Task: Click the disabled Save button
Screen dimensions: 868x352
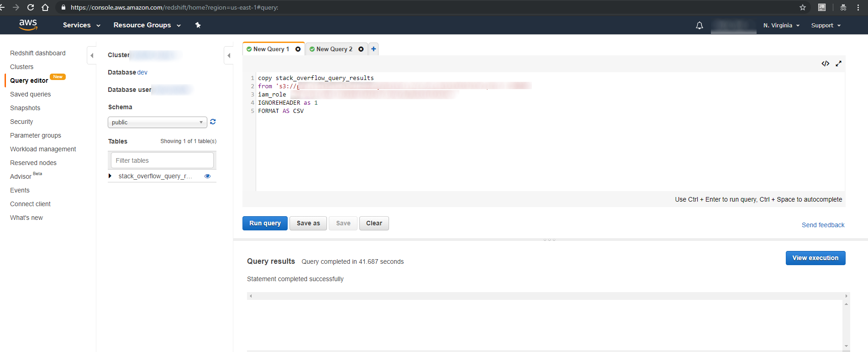Action: pyautogui.click(x=343, y=223)
